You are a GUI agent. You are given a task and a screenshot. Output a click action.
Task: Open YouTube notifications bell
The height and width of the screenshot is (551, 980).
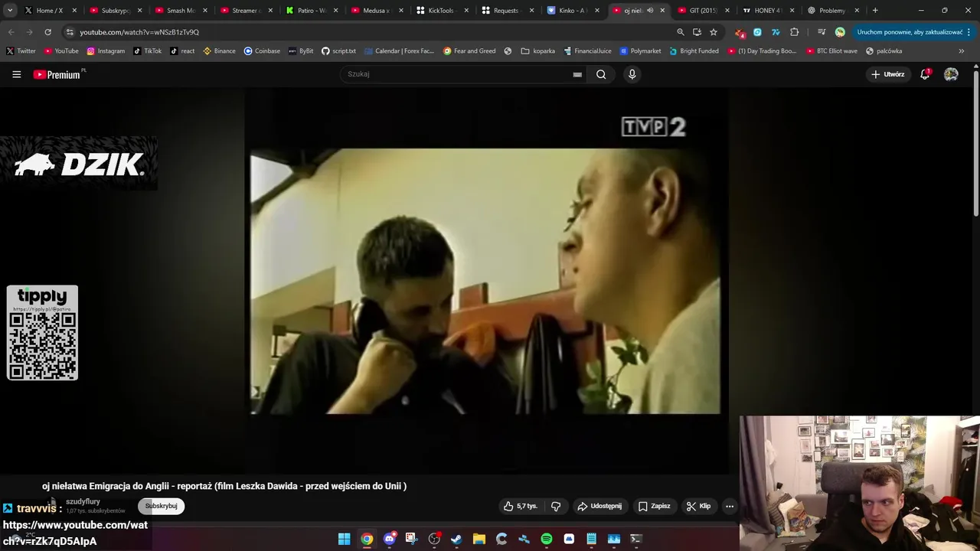(925, 74)
